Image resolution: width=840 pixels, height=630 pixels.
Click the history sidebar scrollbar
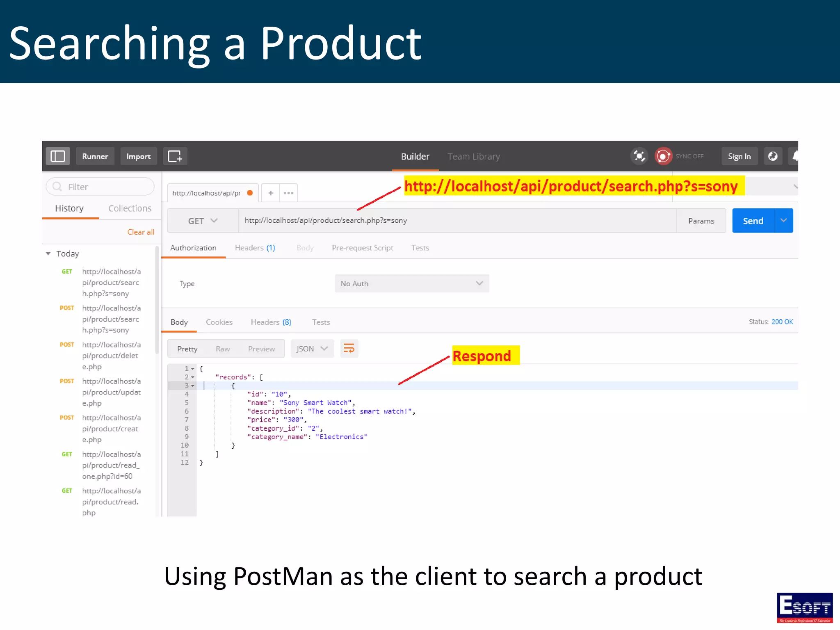click(157, 300)
